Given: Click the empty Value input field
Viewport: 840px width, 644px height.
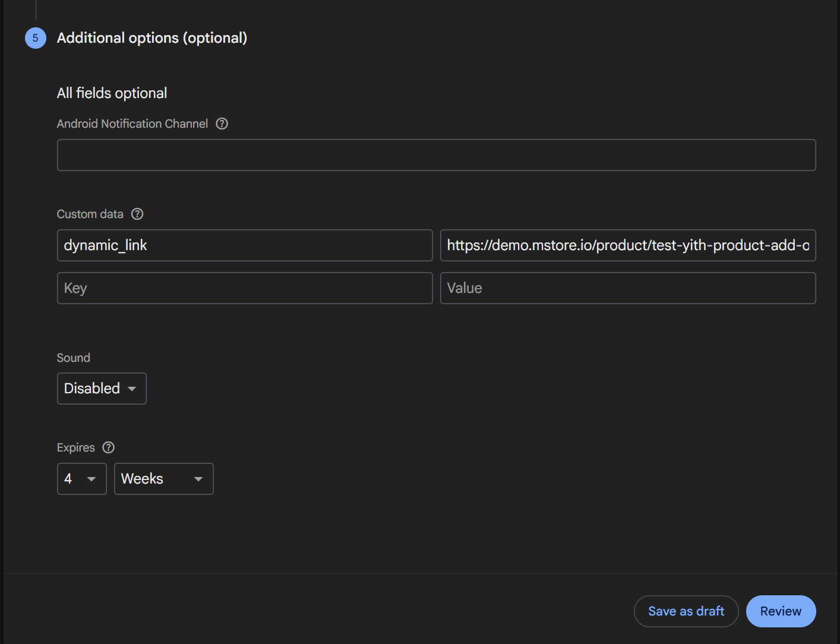Looking at the screenshot, I should point(627,288).
